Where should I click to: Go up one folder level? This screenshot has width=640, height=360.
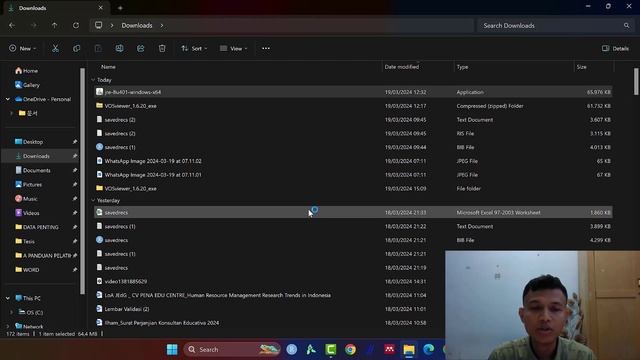(x=54, y=25)
